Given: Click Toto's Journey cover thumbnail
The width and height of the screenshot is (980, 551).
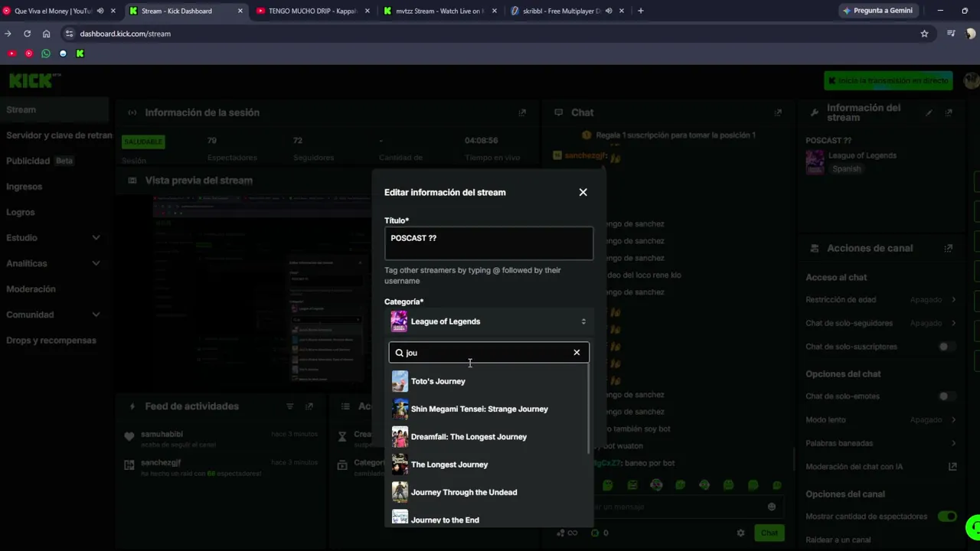Looking at the screenshot, I should [x=400, y=381].
